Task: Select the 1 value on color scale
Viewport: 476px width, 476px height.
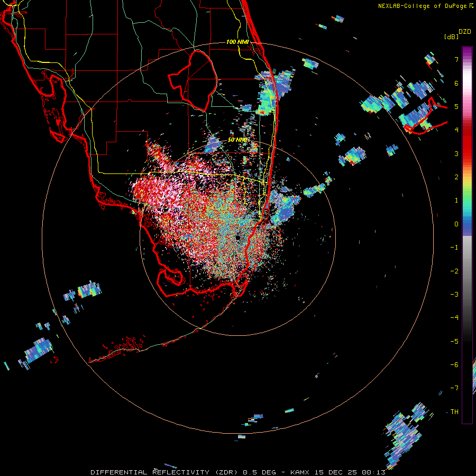Action: click(x=456, y=200)
